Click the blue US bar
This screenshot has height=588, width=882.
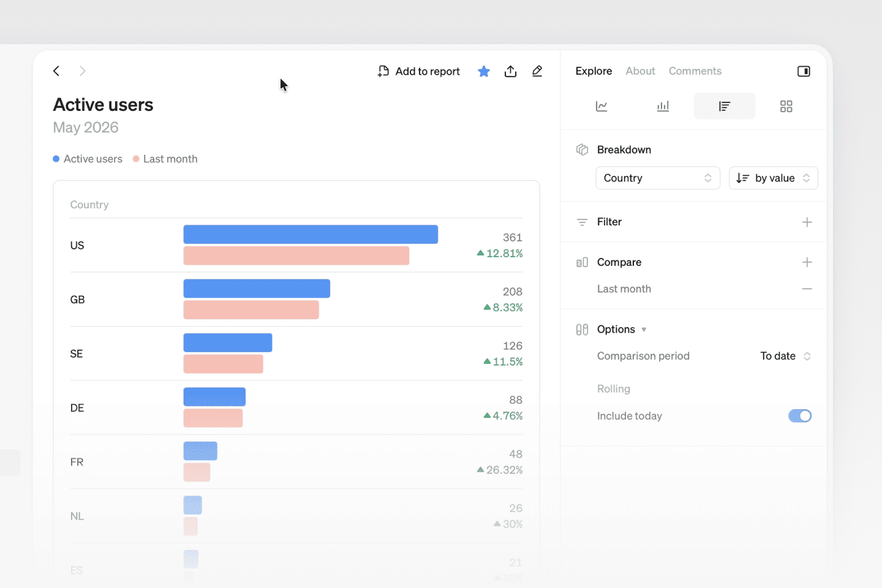311,235
